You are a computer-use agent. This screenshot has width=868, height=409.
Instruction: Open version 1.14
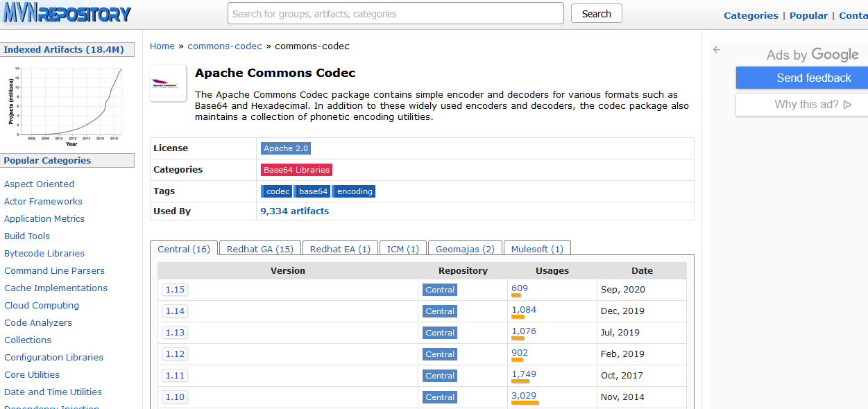pyautogui.click(x=175, y=311)
